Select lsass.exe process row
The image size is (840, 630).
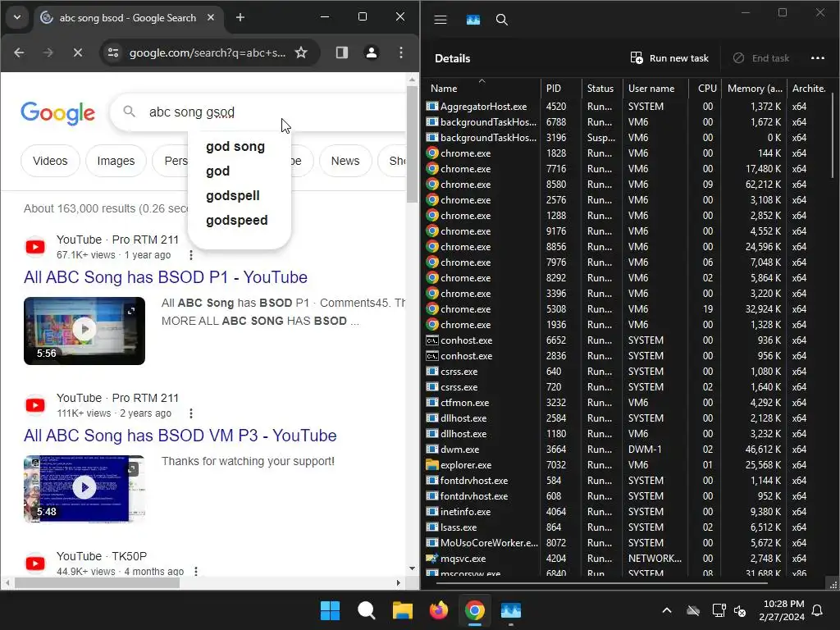(x=627, y=527)
